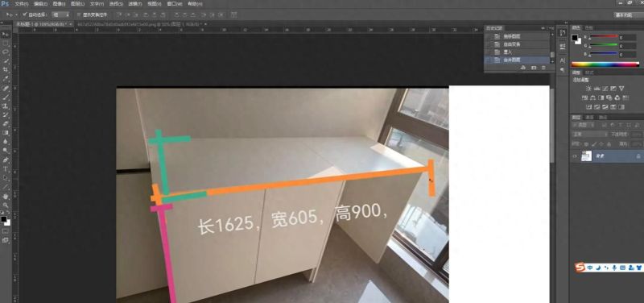
Task: Select the 自由变换 history state
Action: point(518,44)
